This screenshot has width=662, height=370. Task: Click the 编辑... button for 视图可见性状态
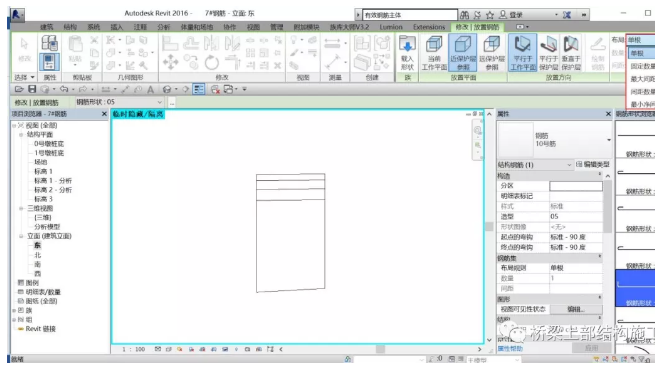[x=576, y=309]
